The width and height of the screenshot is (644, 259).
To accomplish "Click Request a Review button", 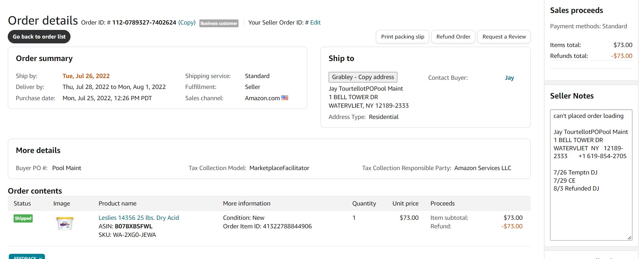I will [x=504, y=37].
